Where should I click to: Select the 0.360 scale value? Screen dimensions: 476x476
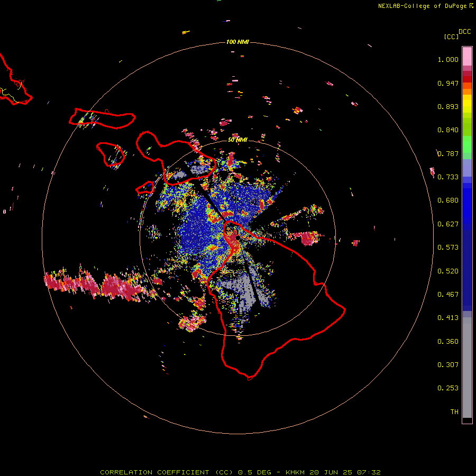coord(448,342)
